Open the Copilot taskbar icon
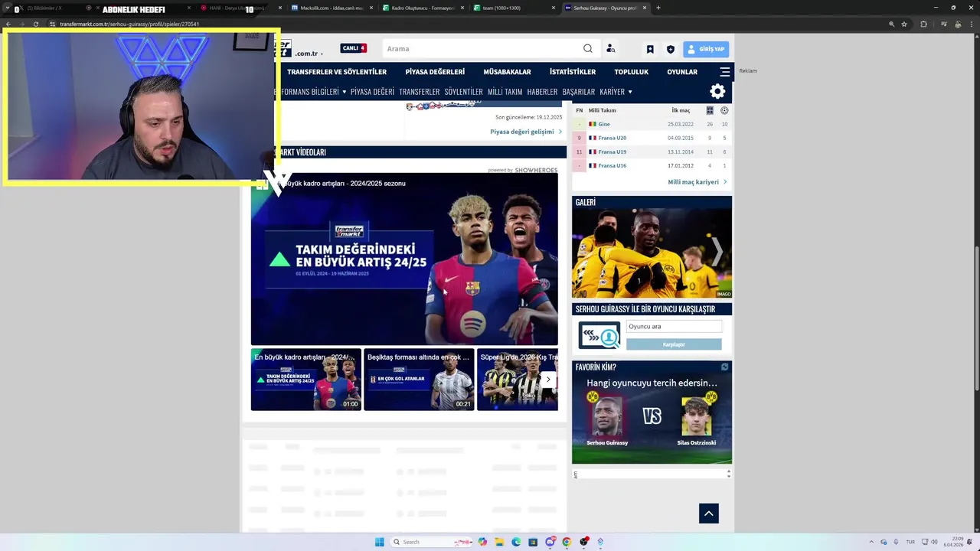This screenshot has height=551, width=980. click(x=482, y=542)
